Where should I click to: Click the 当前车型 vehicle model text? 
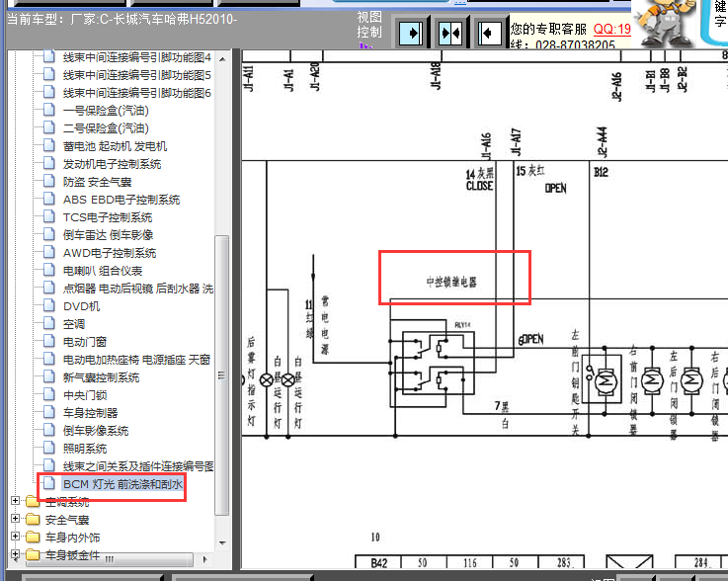coord(121,20)
